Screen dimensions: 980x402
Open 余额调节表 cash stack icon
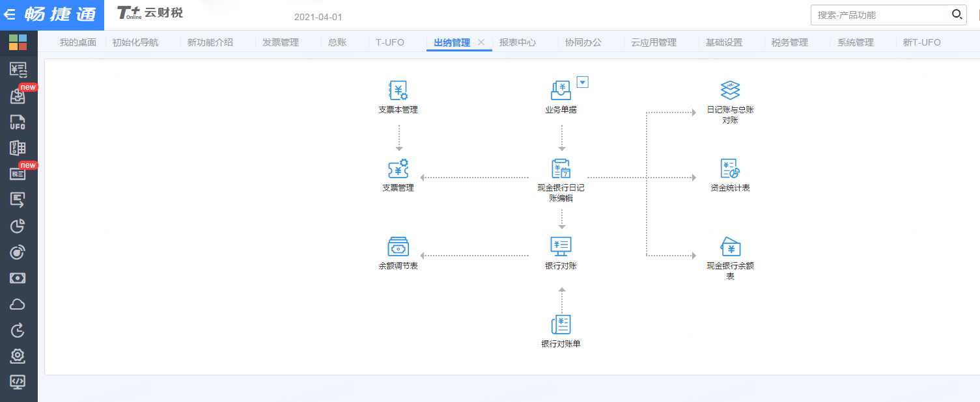pos(398,247)
